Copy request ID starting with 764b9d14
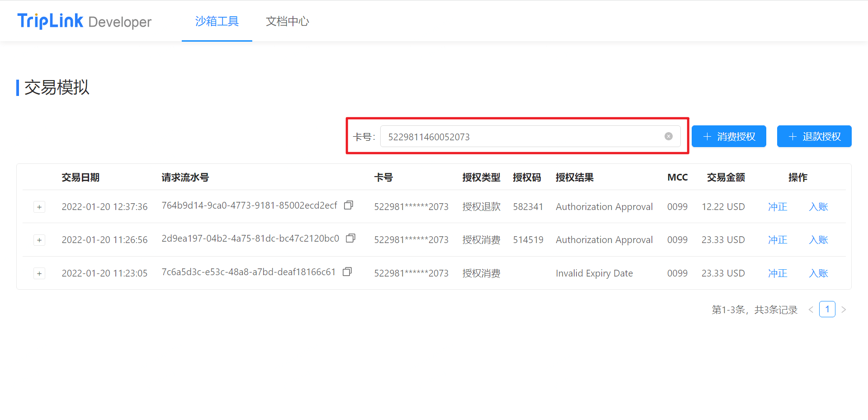Viewport: 868px width, 420px height. pos(348,205)
